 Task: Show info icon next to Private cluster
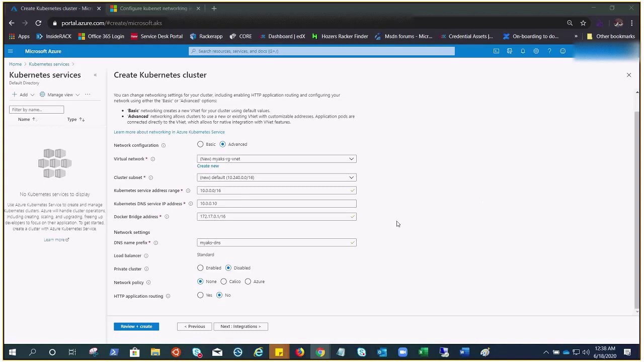tap(146, 269)
